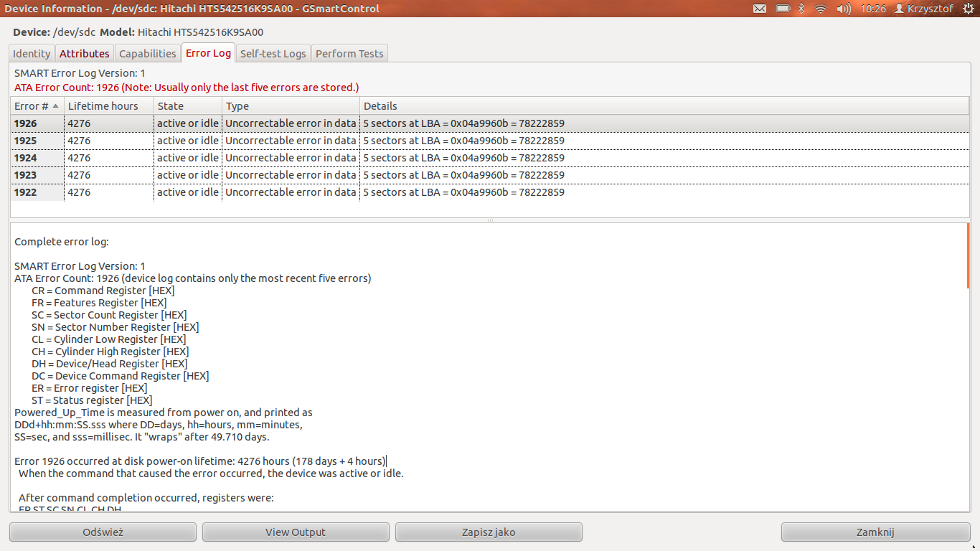Open the mail indicator icon

[x=760, y=9]
